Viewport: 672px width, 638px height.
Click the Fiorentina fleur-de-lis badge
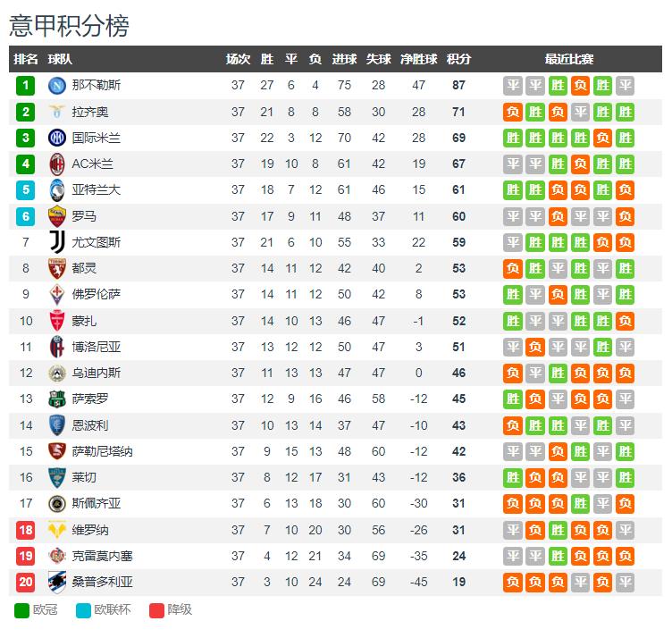56,294
